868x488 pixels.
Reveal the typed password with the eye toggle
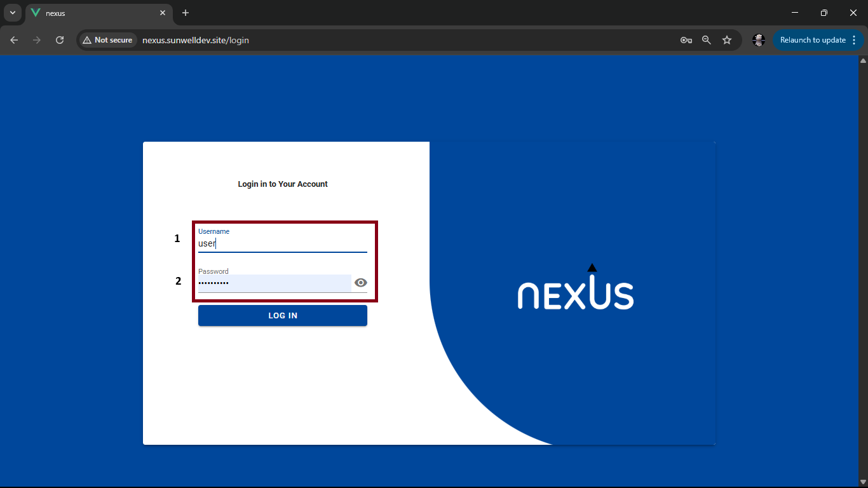360,282
